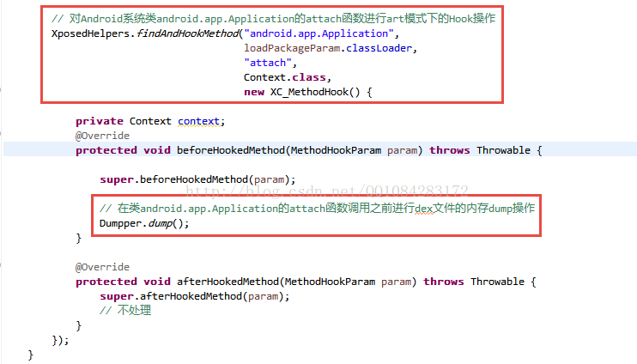The width and height of the screenshot is (637, 364).
Task: Click the Dumpper.dump() call
Action: (x=144, y=223)
